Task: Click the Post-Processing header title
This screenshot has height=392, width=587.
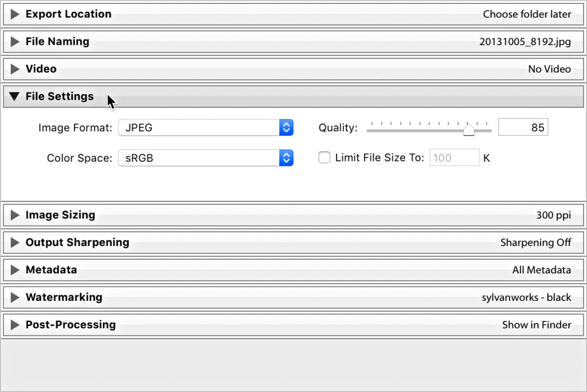Action: point(71,324)
